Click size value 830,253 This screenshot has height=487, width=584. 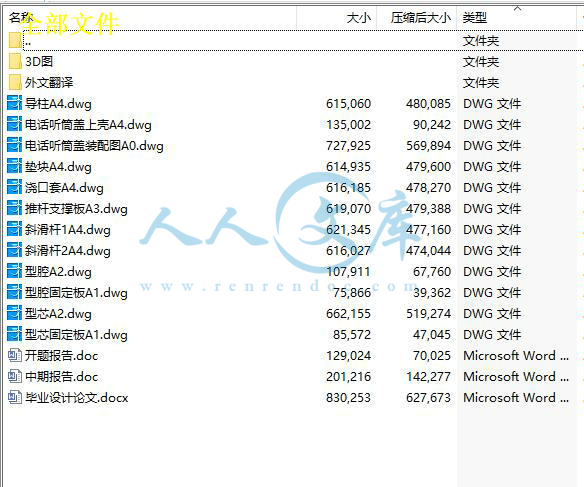point(349,398)
